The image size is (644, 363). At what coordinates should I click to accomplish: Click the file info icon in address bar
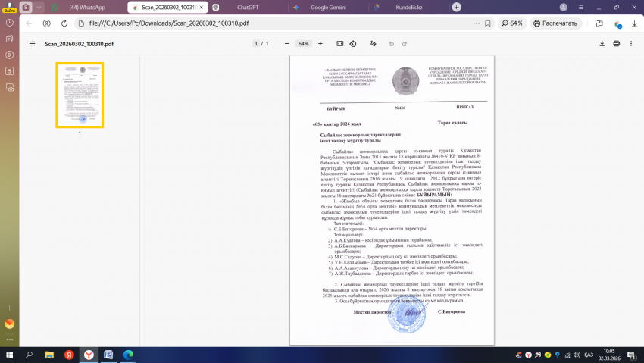pos(81,23)
